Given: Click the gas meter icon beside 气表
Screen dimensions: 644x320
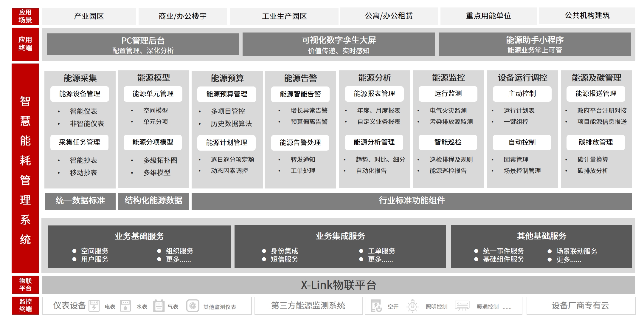Looking at the screenshot, I should pos(159,306).
